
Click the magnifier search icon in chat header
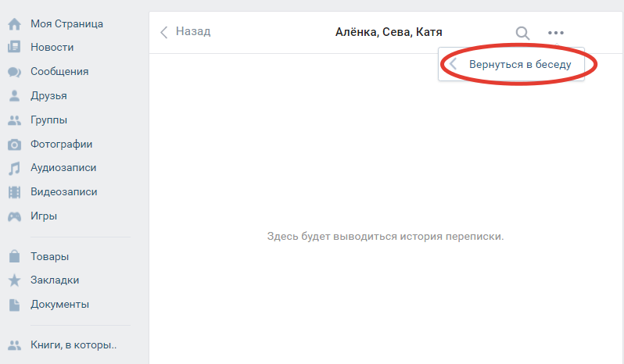tap(522, 33)
